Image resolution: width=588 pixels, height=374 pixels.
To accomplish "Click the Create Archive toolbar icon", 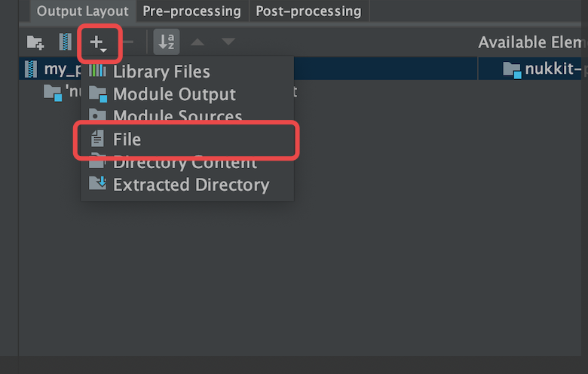I will click(66, 44).
